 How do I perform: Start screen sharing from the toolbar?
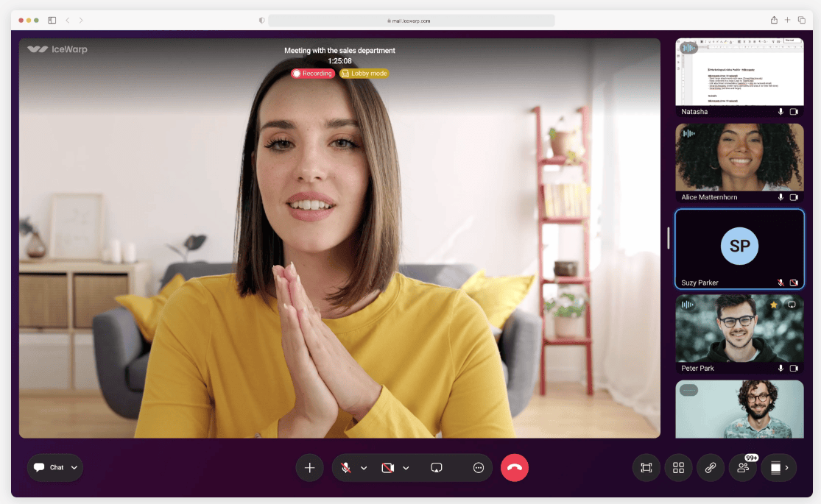pos(436,468)
